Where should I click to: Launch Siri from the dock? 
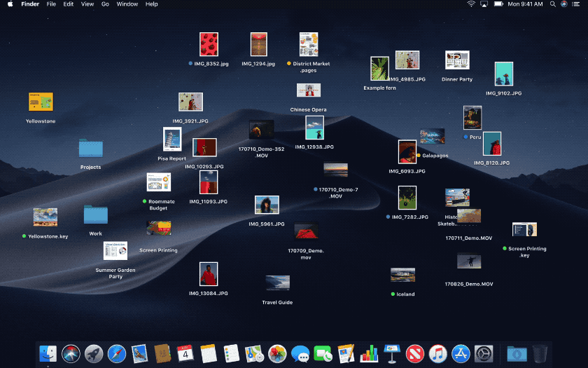tap(71, 354)
